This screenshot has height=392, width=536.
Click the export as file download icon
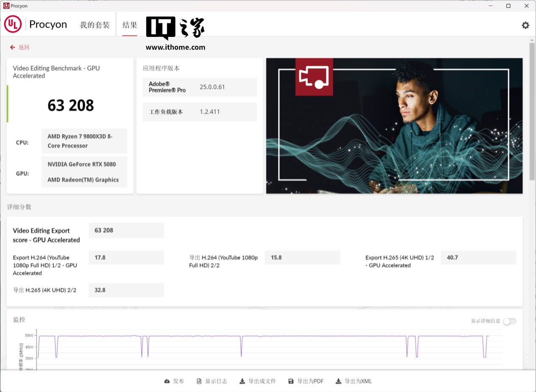[242, 381]
